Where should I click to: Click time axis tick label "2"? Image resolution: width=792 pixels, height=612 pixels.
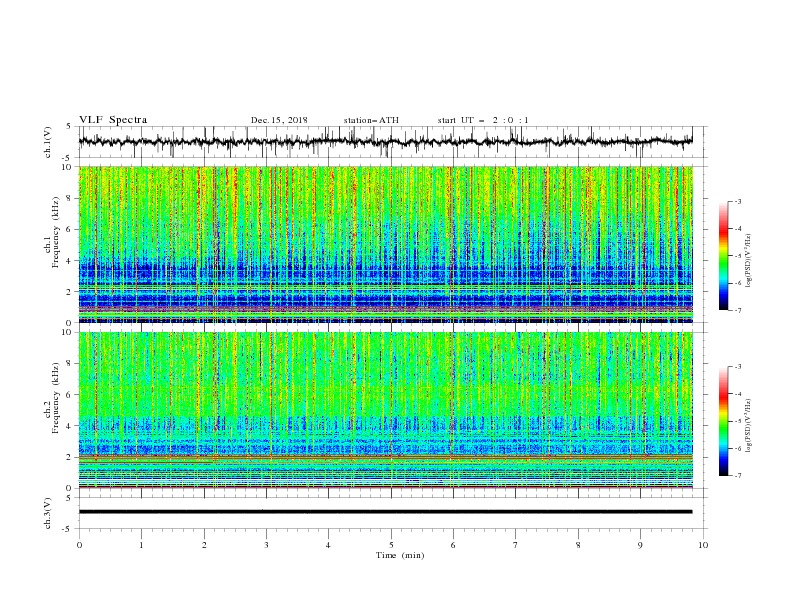[x=204, y=545]
